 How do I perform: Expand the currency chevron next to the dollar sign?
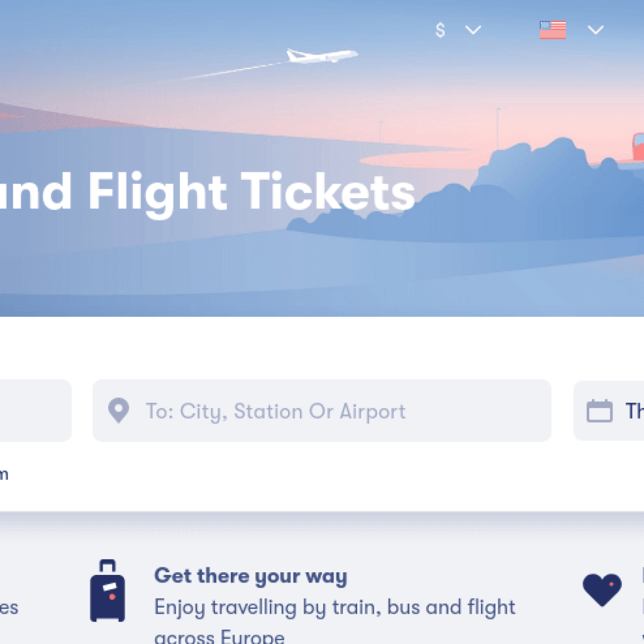click(x=473, y=30)
